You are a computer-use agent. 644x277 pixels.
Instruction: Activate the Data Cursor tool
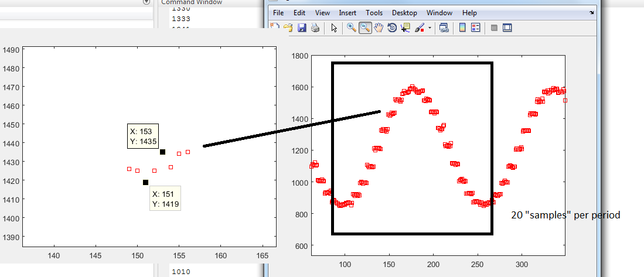coord(406,28)
